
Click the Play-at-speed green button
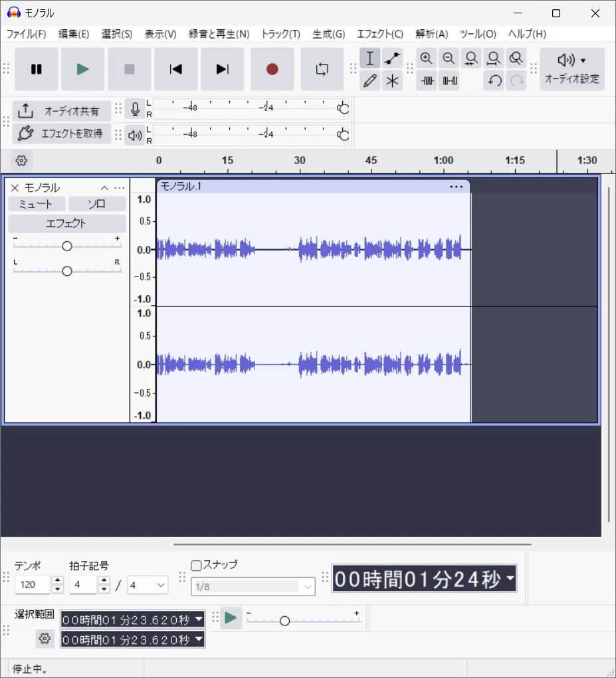coord(231,618)
